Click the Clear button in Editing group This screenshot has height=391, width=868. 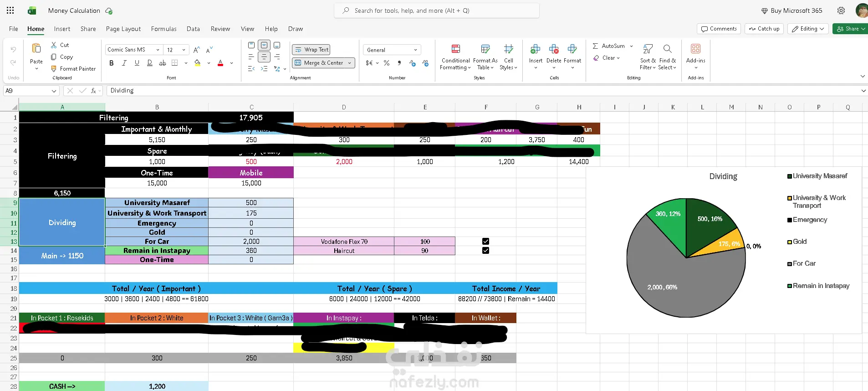click(x=606, y=58)
